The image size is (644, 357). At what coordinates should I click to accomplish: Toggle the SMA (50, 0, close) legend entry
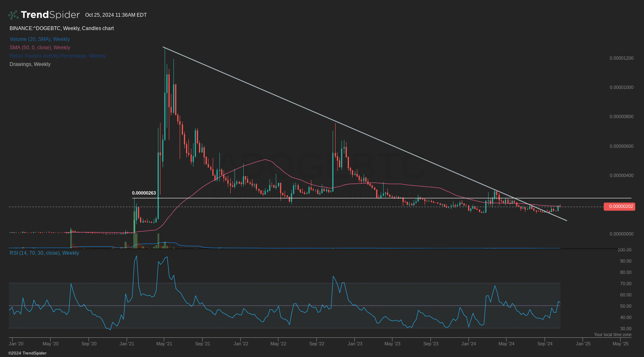tap(40, 47)
